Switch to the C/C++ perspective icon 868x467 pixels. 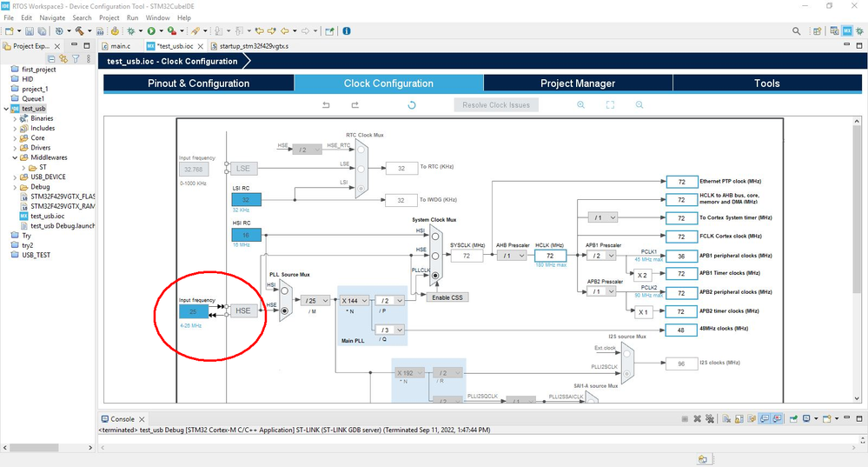834,31
